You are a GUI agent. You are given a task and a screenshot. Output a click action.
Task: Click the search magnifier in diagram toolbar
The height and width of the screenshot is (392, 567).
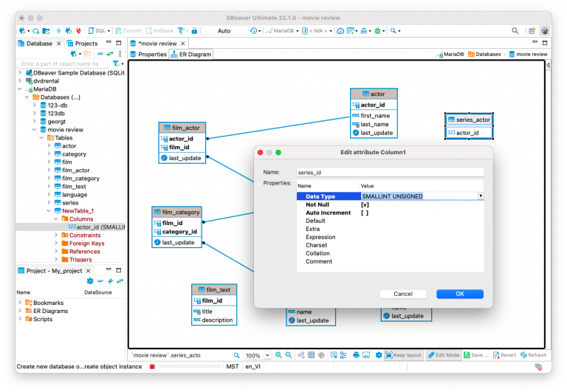(236, 355)
